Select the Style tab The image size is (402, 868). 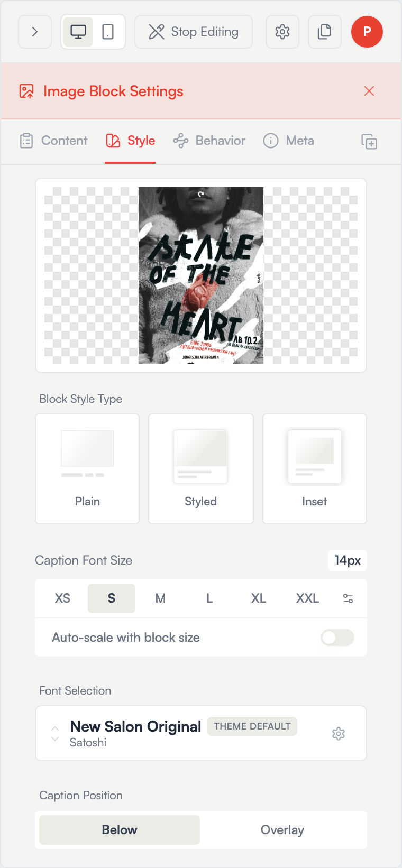(130, 141)
